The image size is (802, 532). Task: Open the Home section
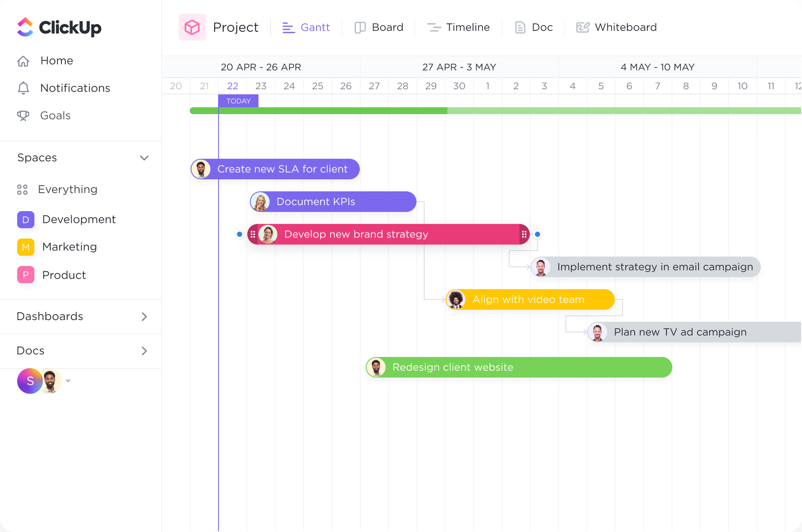[x=56, y=60]
